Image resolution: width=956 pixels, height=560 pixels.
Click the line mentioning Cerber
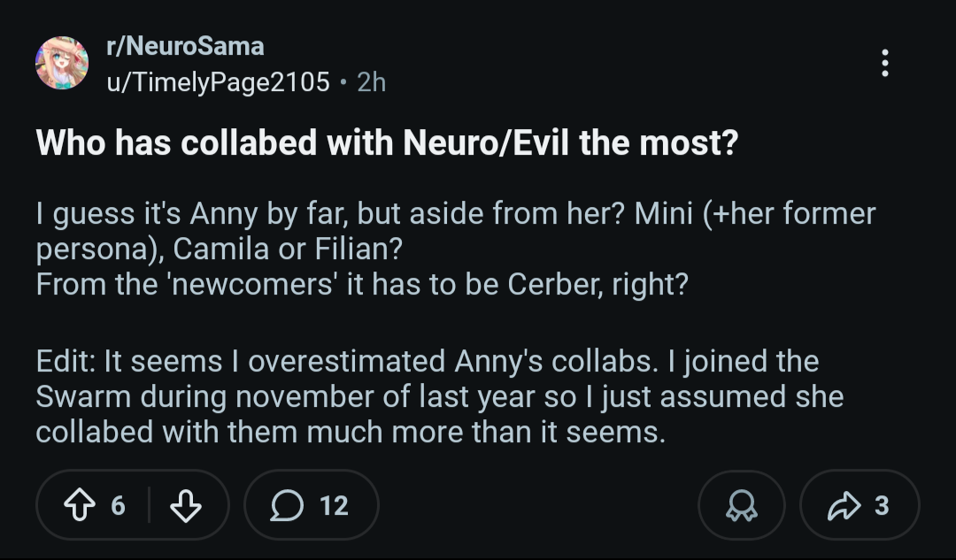click(x=361, y=286)
